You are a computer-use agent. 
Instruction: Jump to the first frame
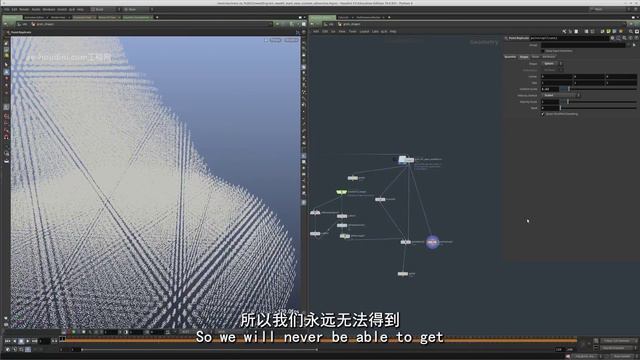pos(8,341)
